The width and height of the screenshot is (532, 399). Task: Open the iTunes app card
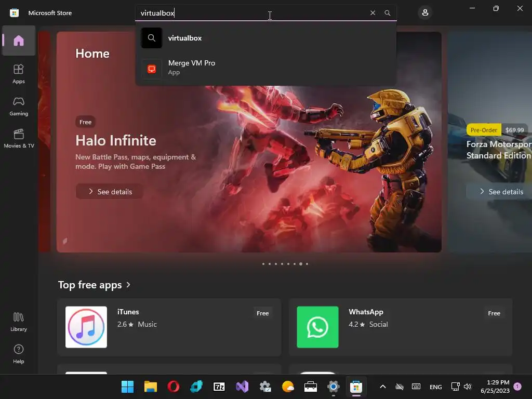(x=169, y=327)
